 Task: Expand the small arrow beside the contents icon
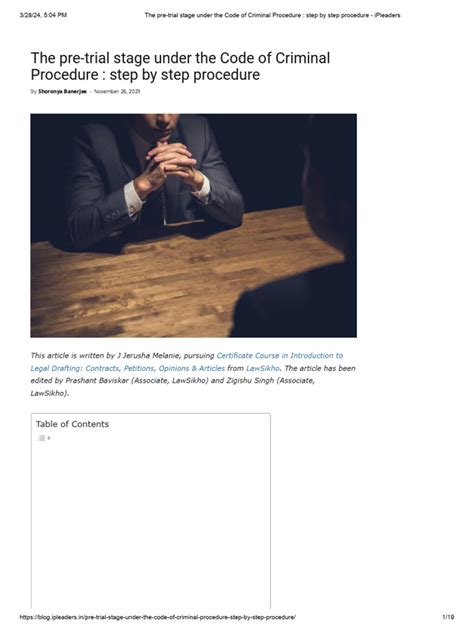click(x=49, y=438)
